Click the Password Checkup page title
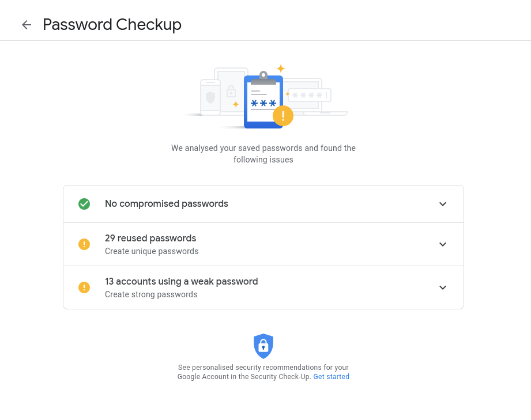 112,25
